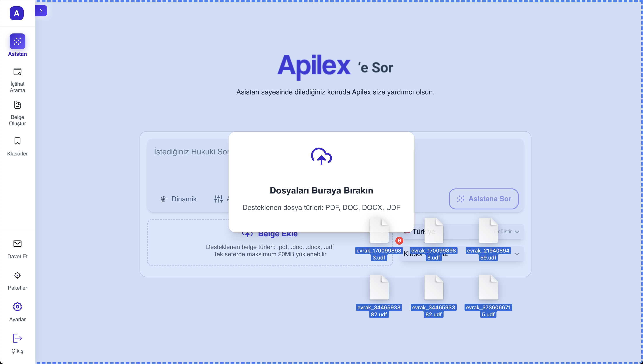643x364 pixels.
Task: Open Paketler target icon
Action: pyautogui.click(x=17, y=275)
